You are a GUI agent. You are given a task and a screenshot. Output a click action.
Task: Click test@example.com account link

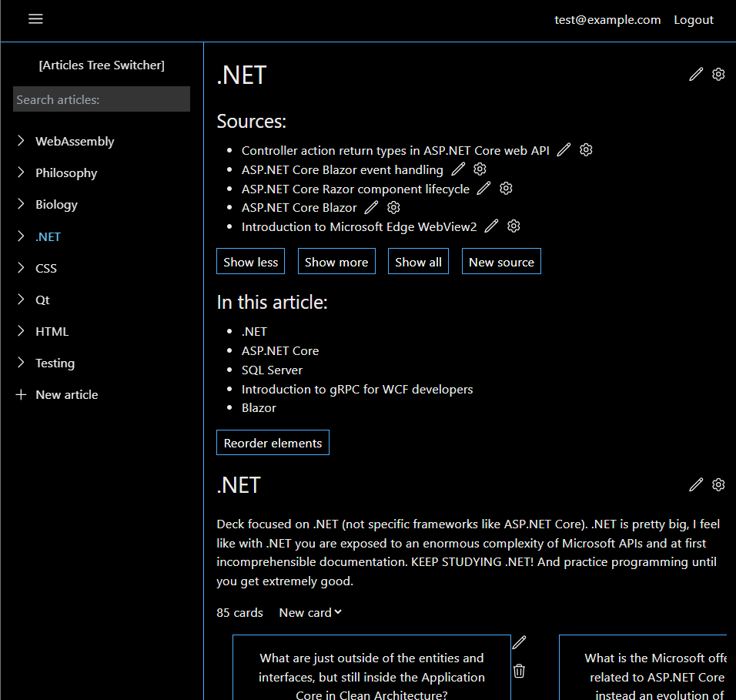607,20
